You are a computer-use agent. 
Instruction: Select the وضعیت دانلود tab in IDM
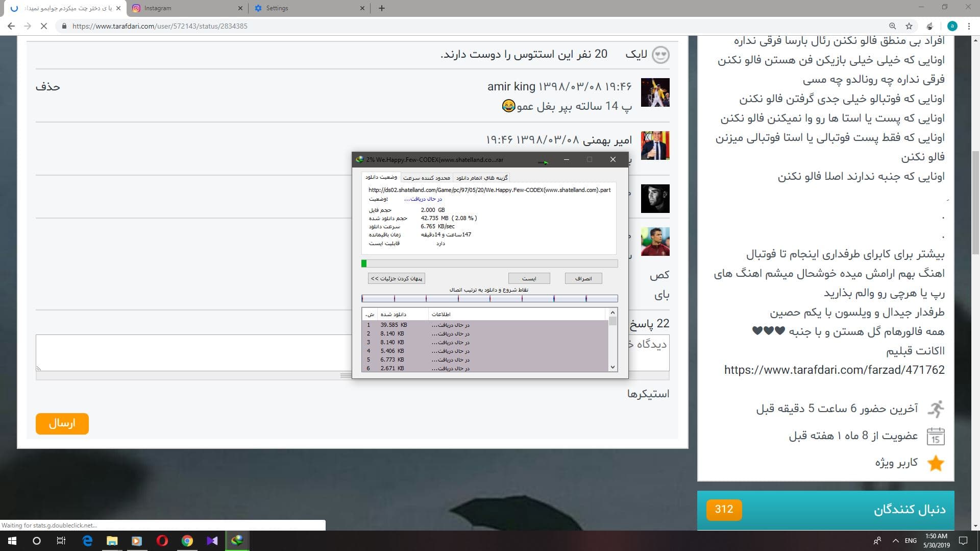click(x=381, y=177)
